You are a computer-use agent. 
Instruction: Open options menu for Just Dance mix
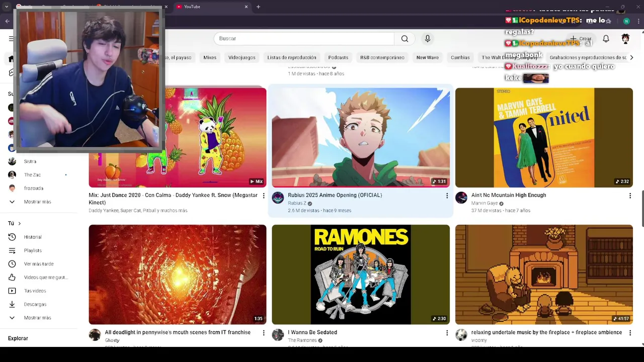[x=264, y=196]
